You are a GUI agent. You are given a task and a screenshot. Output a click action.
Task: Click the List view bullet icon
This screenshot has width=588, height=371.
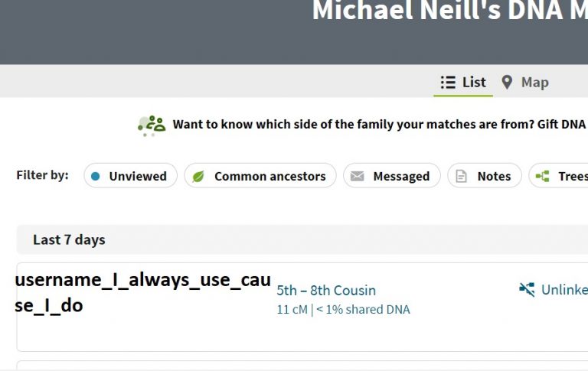click(448, 83)
